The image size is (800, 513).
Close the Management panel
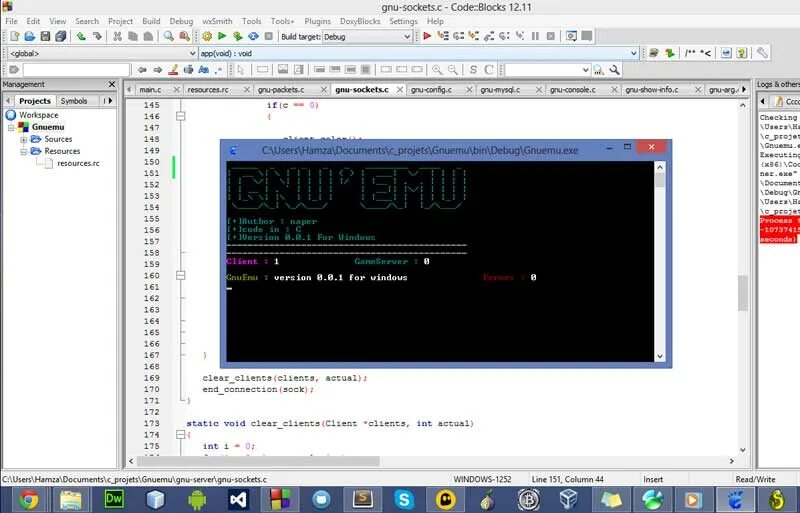[x=112, y=84]
